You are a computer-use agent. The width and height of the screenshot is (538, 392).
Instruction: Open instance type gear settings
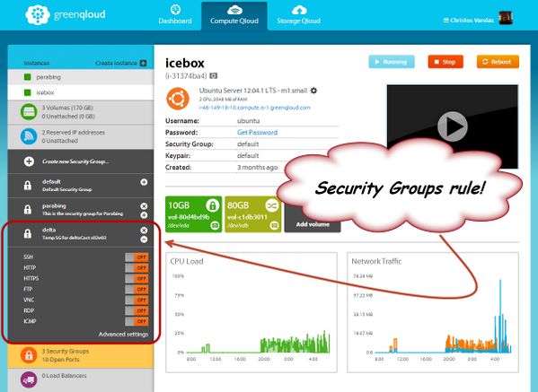tap(313, 91)
